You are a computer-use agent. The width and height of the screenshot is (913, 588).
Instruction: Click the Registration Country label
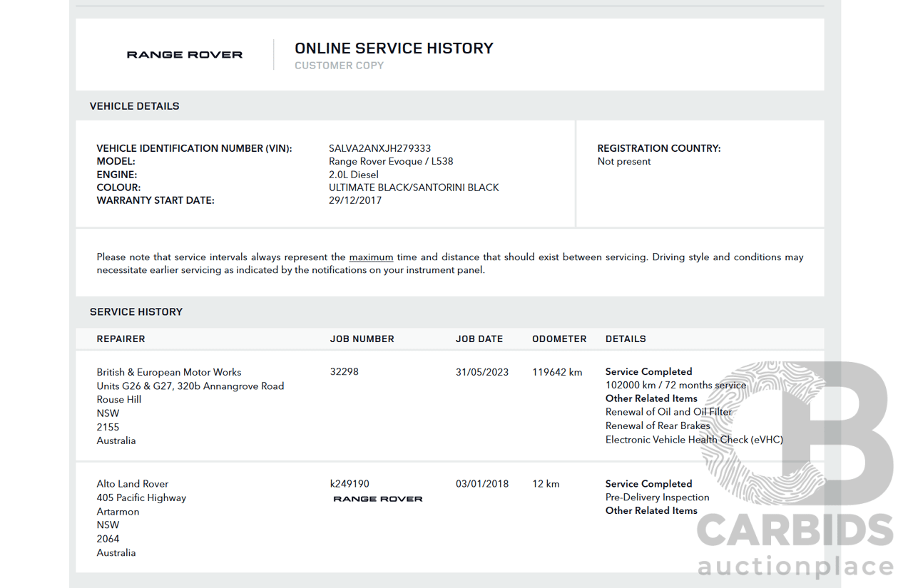(659, 149)
